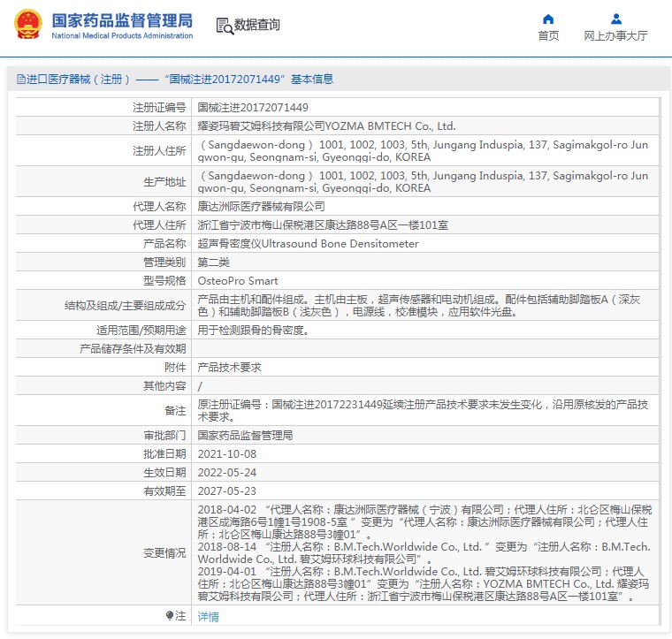
Task: Click the 首页 home icon
Action: 548,19
